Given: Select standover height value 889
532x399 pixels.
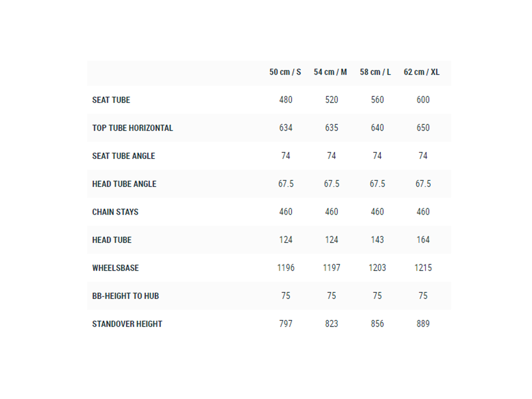Looking at the screenshot, I should (423, 324).
